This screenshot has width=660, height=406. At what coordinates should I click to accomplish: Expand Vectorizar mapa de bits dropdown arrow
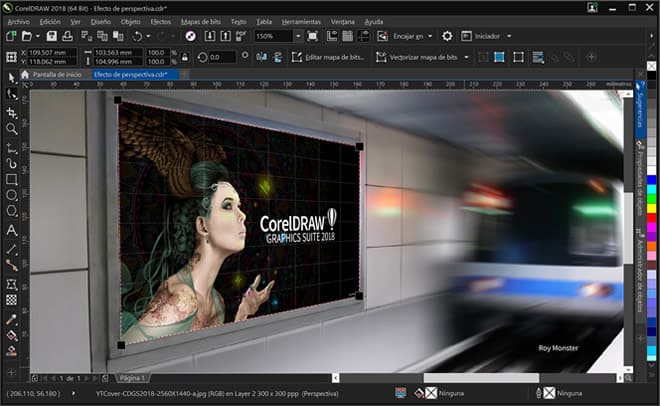[x=466, y=57]
